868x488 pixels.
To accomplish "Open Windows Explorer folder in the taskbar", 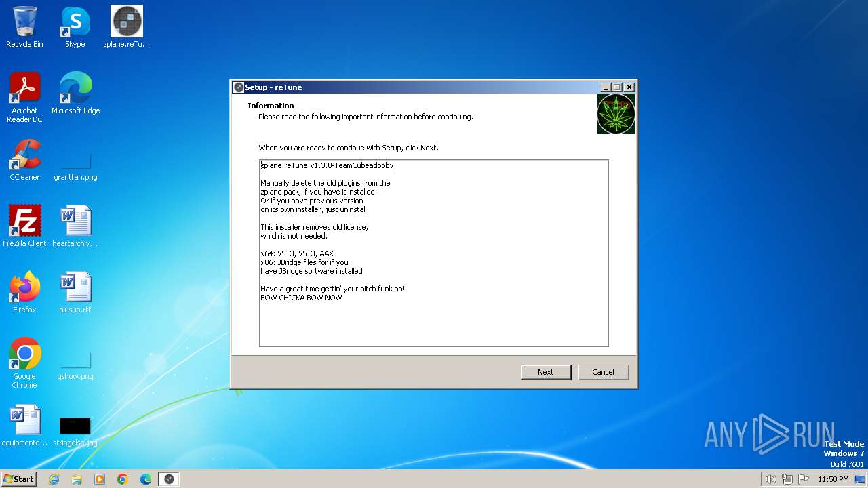I will click(x=77, y=479).
